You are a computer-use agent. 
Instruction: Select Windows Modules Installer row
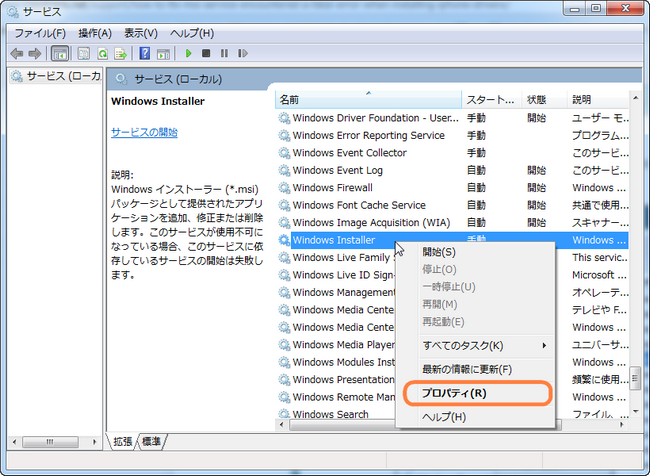[x=336, y=362]
